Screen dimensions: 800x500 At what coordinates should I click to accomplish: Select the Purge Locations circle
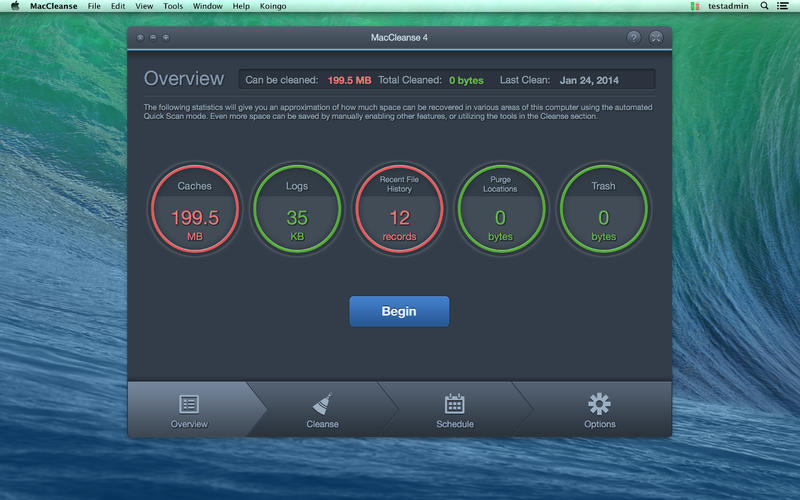coord(501,209)
